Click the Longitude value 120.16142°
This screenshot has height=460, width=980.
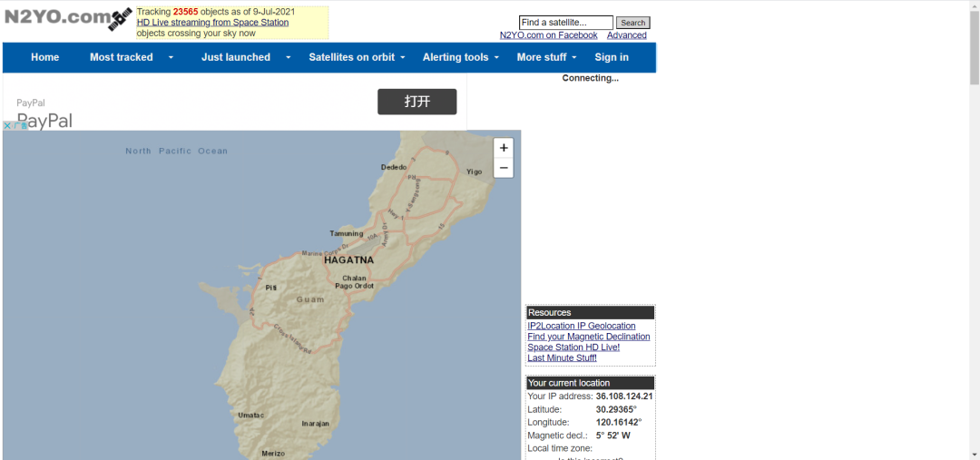619,423
